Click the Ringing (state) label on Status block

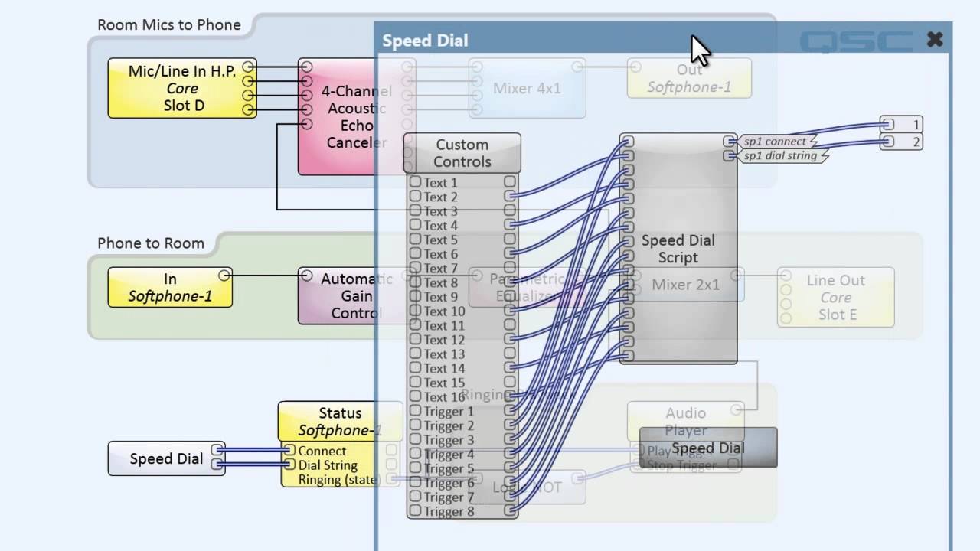[x=338, y=479]
